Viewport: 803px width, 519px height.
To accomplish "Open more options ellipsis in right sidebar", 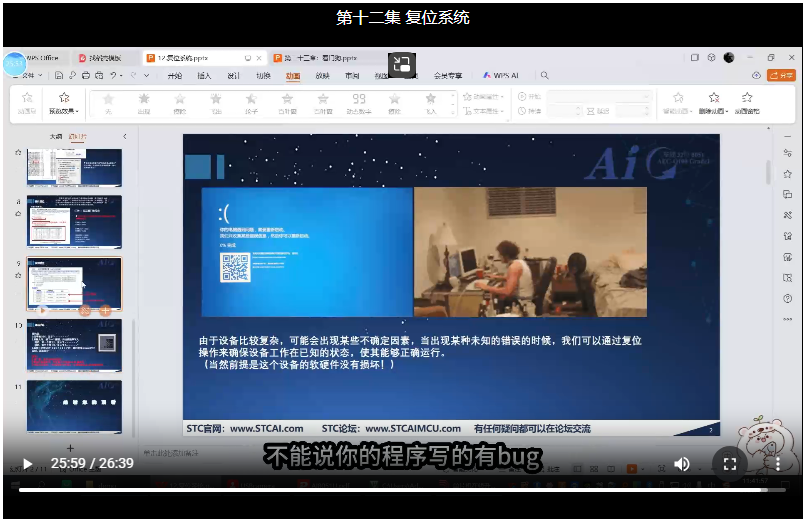I will coord(787,319).
